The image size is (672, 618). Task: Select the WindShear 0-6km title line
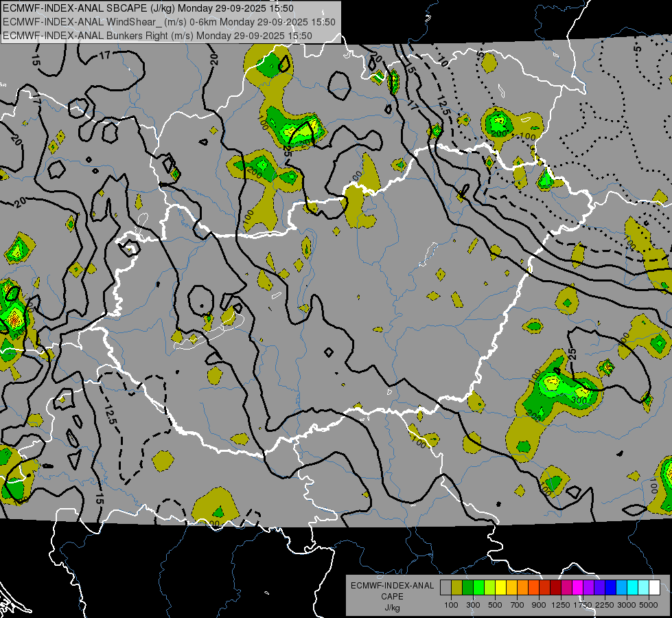click(x=169, y=22)
